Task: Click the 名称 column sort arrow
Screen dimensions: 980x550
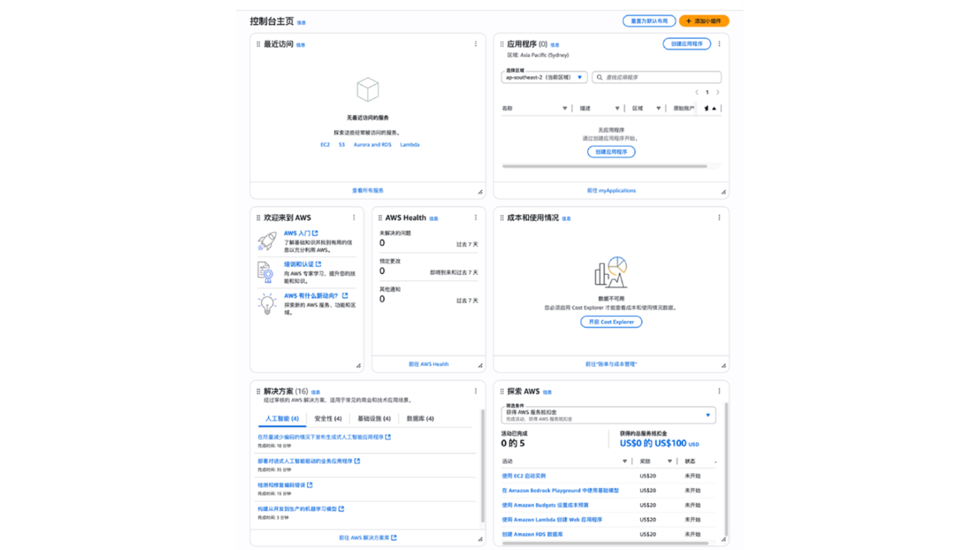Action: 565,108
